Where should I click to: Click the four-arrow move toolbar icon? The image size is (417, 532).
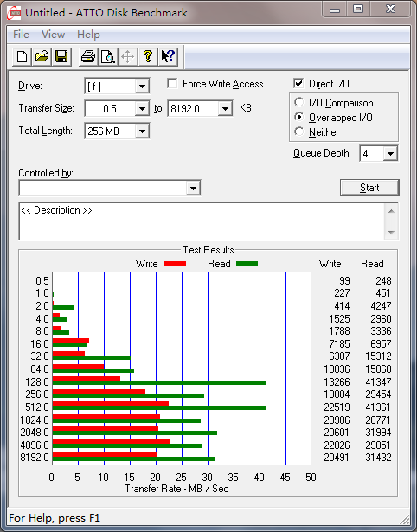127,56
